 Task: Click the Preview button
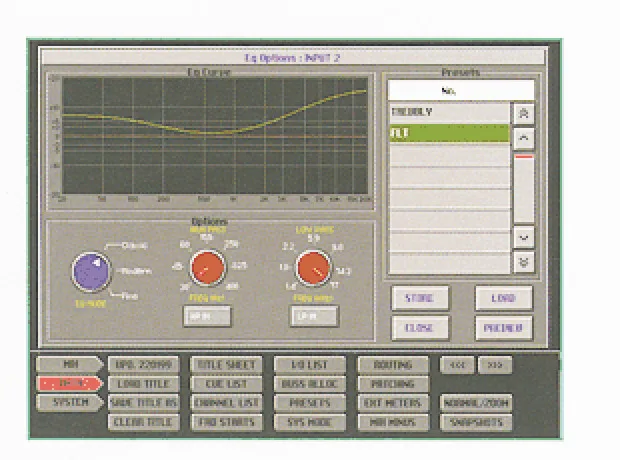coord(504,328)
